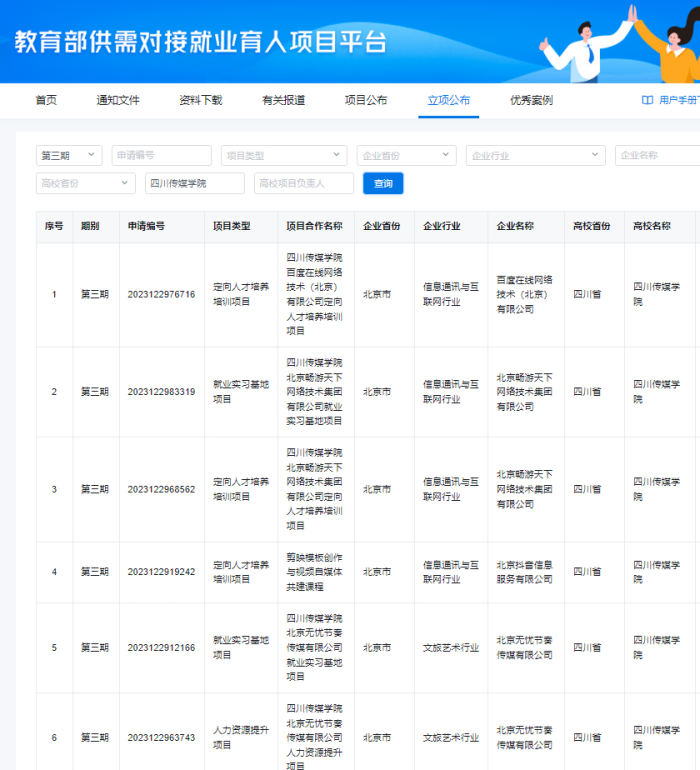Go to the 有关报道 tab
This screenshot has height=770, width=700.
pyautogui.click(x=283, y=100)
